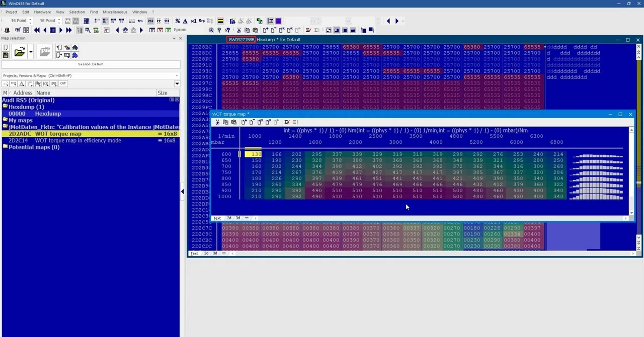Viewport: 644px width, 337px height.
Task: Toggle delta difference display icon
Action: [x=185, y=21]
